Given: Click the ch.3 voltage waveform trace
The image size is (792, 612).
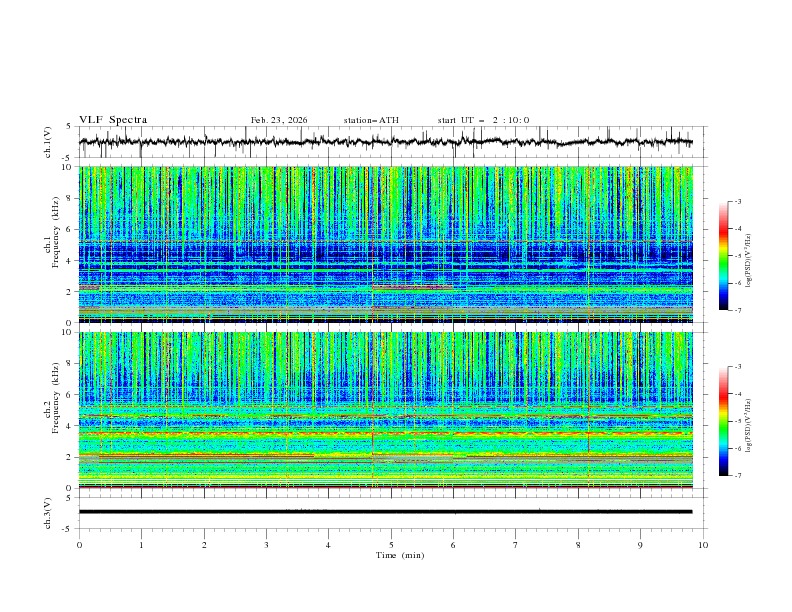Looking at the screenshot, I should tap(386, 512).
